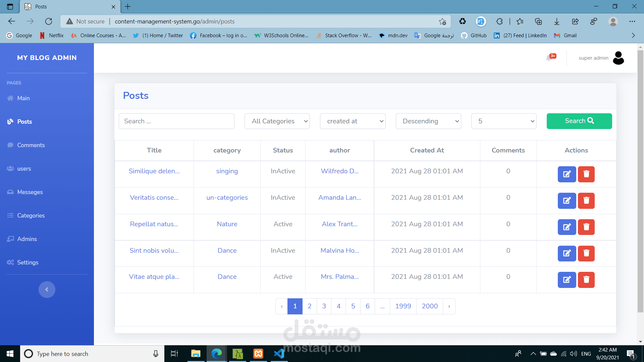Open the Descending order dropdown
The width and height of the screenshot is (644, 362).
tap(428, 121)
